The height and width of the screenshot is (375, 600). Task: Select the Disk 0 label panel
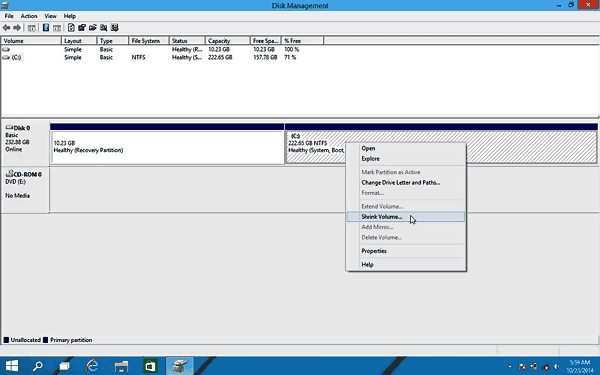coord(25,143)
